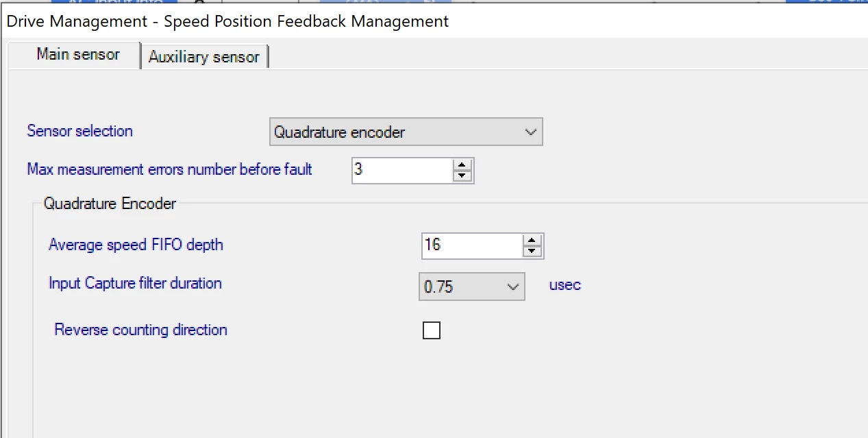Enable Reverse counting direction checkbox
The image size is (868, 438).
[432, 331]
